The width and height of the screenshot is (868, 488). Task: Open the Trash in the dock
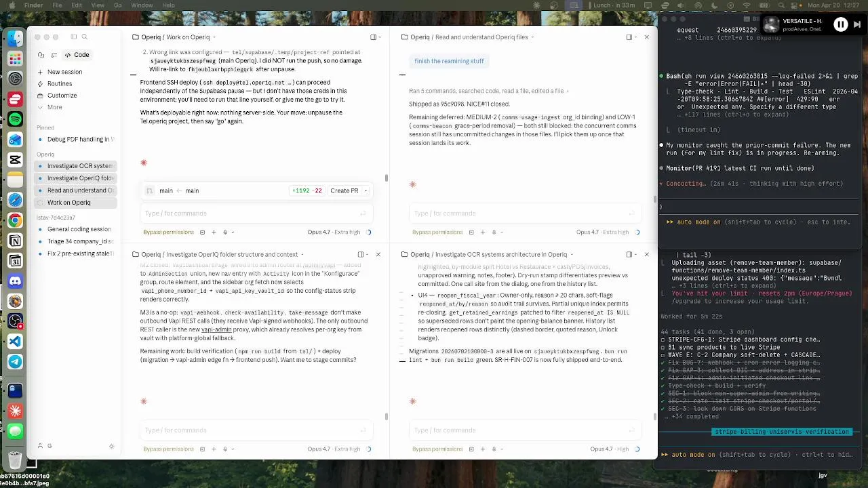[15, 459]
